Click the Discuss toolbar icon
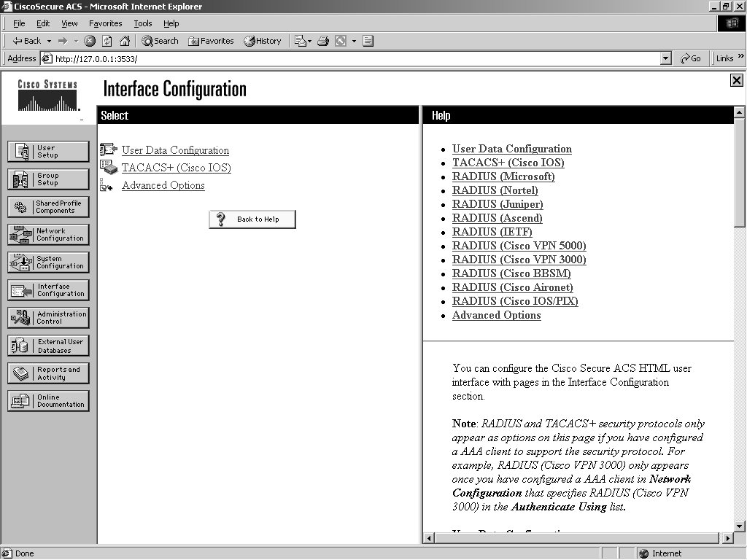The image size is (747, 560). click(368, 41)
